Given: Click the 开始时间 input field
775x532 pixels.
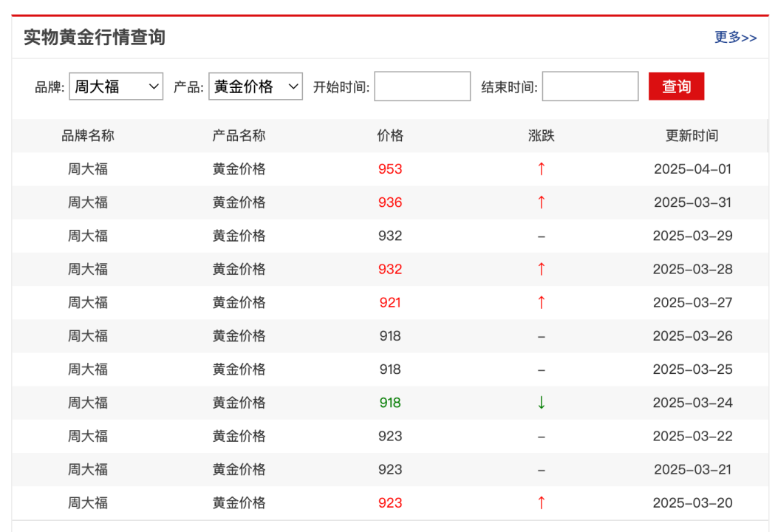Looking at the screenshot, I should (422, 86).
